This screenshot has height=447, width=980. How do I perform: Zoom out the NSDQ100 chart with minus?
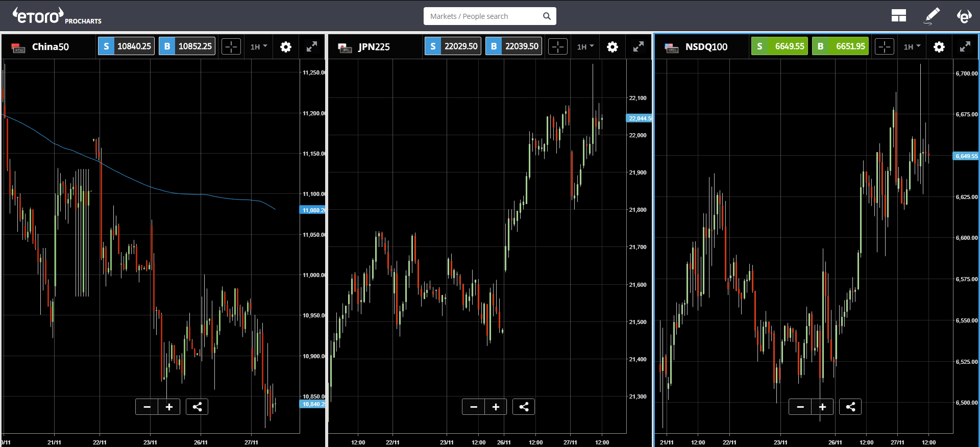tap(800, 407)
